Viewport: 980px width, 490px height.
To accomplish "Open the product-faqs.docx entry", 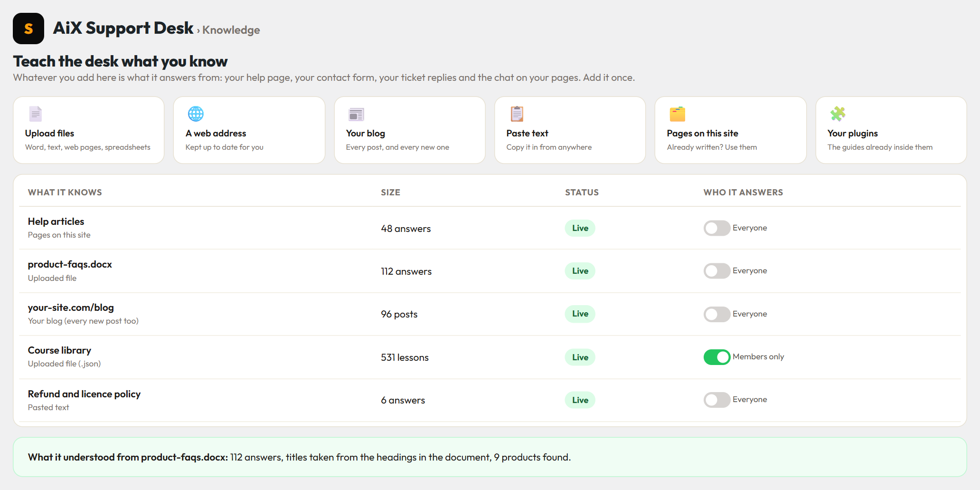I will click(70, 264).
